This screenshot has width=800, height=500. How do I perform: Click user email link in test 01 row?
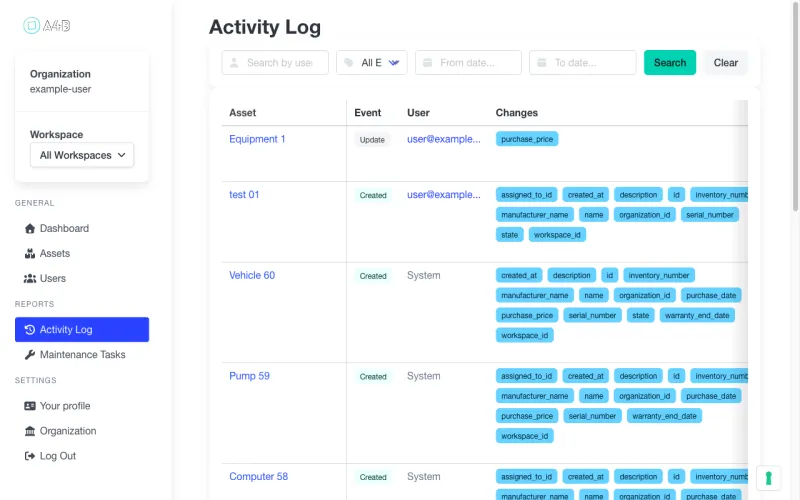(444, 194)
